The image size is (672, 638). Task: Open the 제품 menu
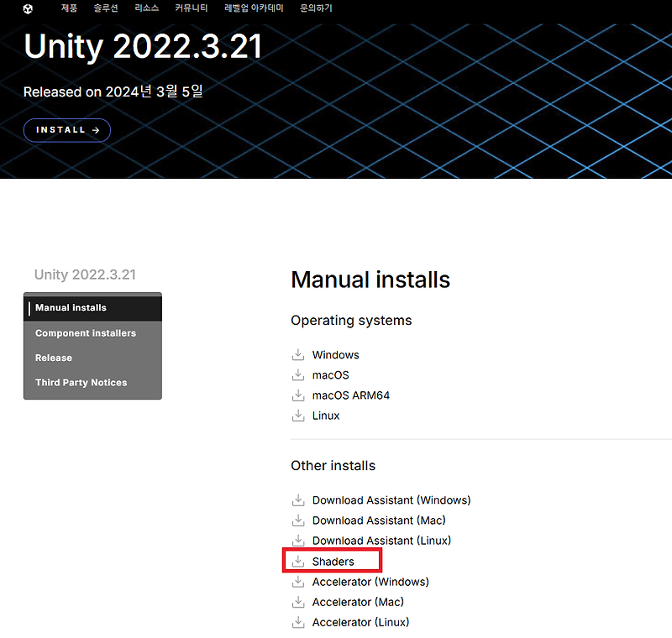tap(68, 8)
